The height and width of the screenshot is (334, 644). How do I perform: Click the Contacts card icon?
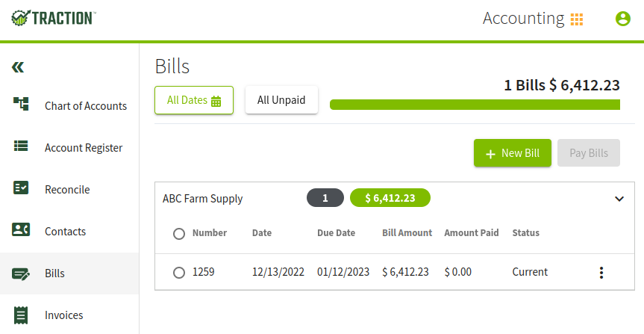21,229
